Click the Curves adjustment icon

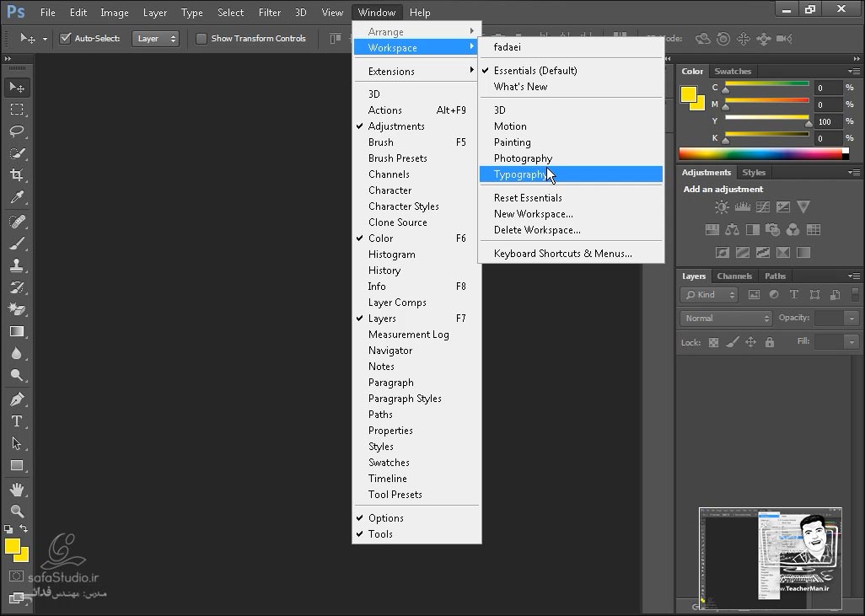[x=763, y=206]
